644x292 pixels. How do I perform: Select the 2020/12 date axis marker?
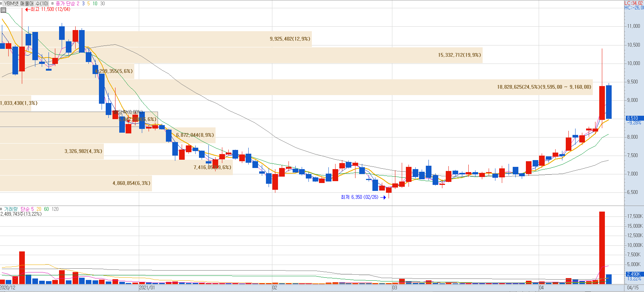[x=8, y=287]
